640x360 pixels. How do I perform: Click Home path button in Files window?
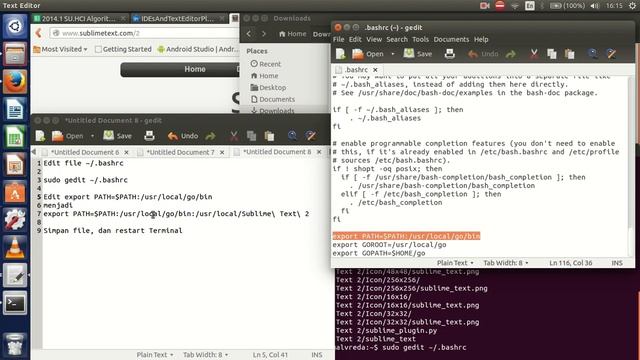click(292, 34)
